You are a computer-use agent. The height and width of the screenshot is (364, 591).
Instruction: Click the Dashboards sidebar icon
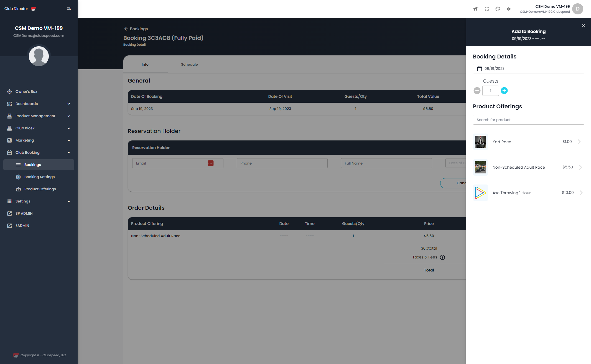tap(9, 104)
